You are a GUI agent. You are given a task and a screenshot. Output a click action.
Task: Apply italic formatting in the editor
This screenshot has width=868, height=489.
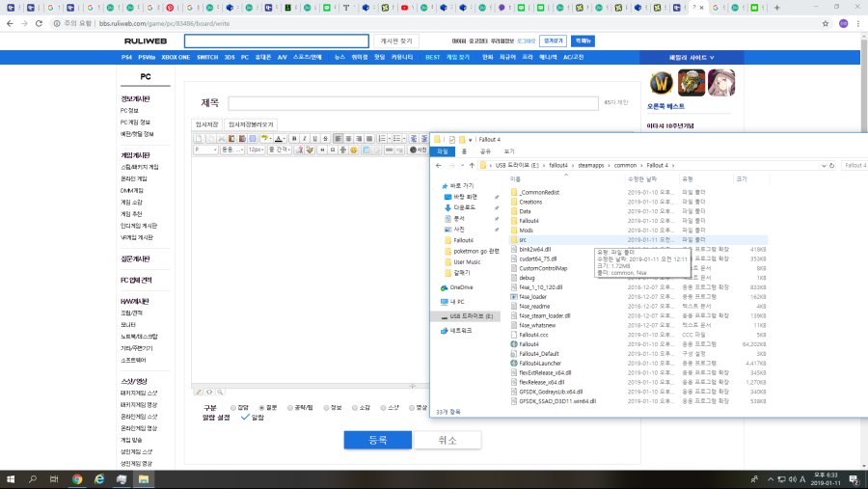[305, 139]
